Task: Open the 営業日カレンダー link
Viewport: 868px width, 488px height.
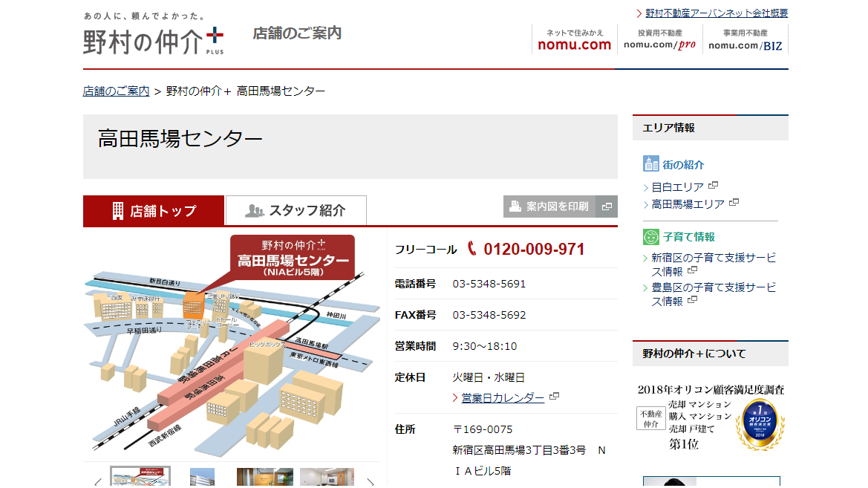Action: pos(503,397)
